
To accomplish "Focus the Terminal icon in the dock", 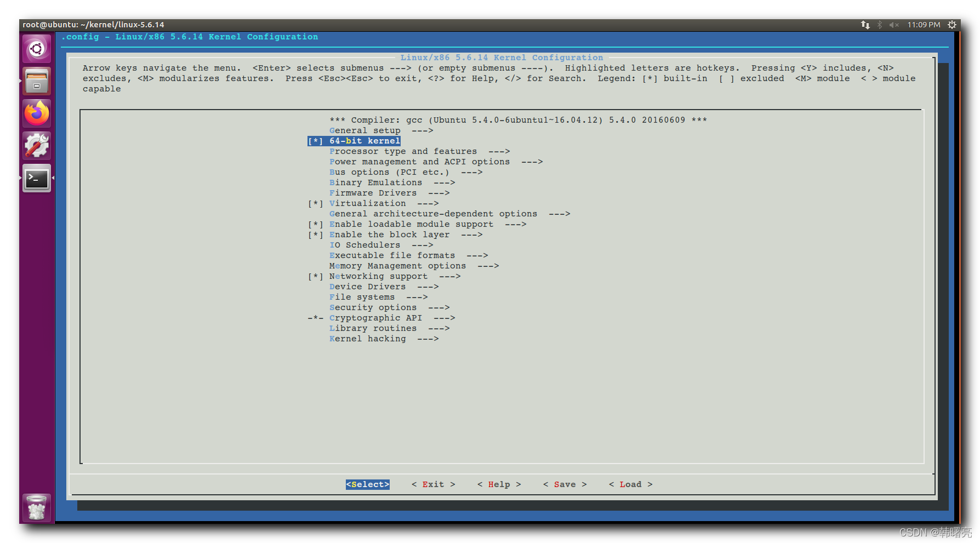I will point(37,178).
